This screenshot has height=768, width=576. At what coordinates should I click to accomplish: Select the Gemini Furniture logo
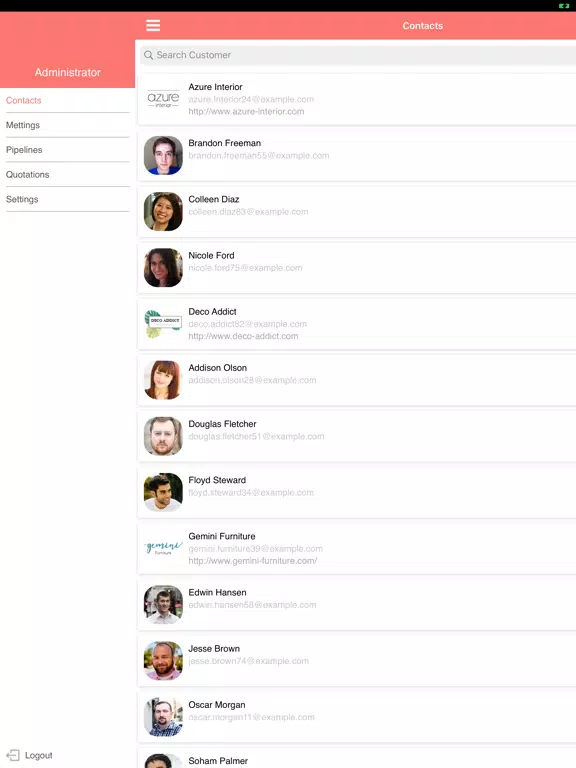(163, 549)
